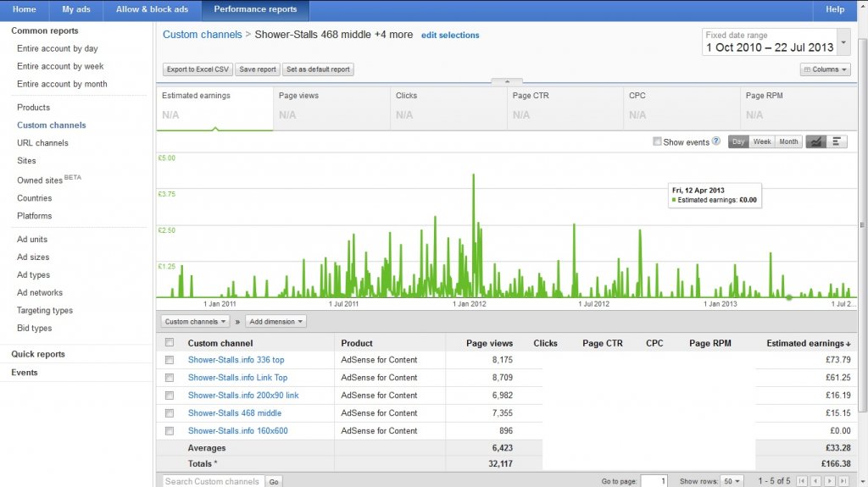Open Entire account by week report
Image resolution: width=868 pixels, height=487 pixels.
pyautogui.click(x=60, y=66)
